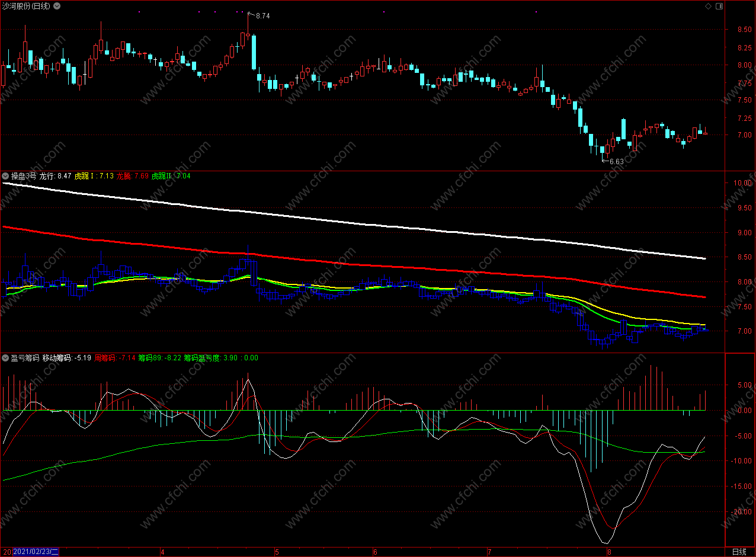This screenshot has height=557, width=756.
Task: Click the month 5 tick on time axis
Action: pyautogui.click(x=277, y=552)
